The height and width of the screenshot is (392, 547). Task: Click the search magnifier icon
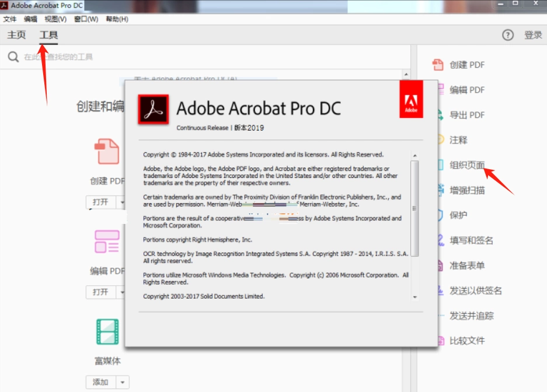click(x=13, y=57)
